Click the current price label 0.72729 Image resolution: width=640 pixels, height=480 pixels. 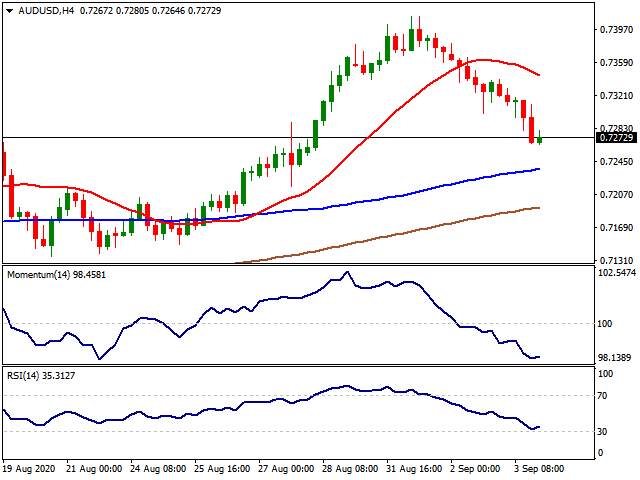(616, 138)
